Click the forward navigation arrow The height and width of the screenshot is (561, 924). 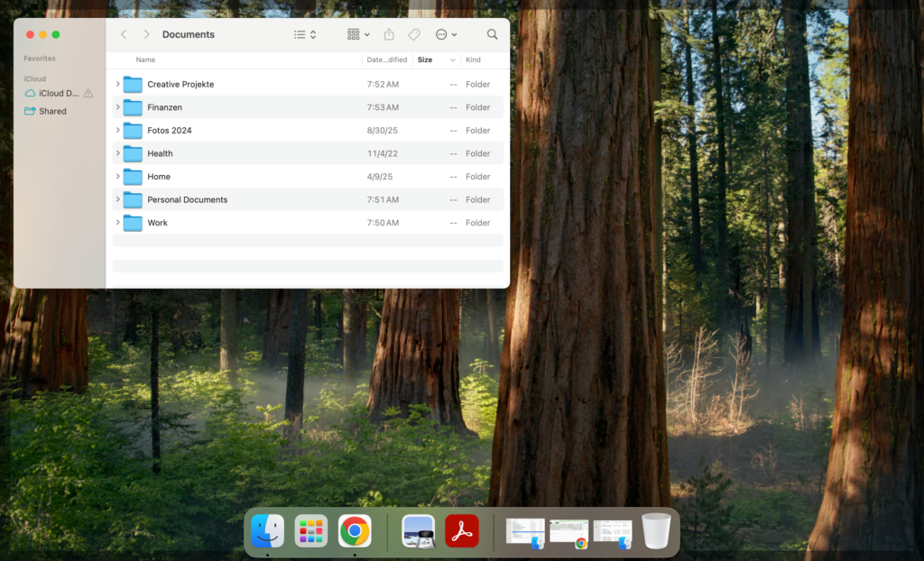pyautogui.click(x=145, y=34)
